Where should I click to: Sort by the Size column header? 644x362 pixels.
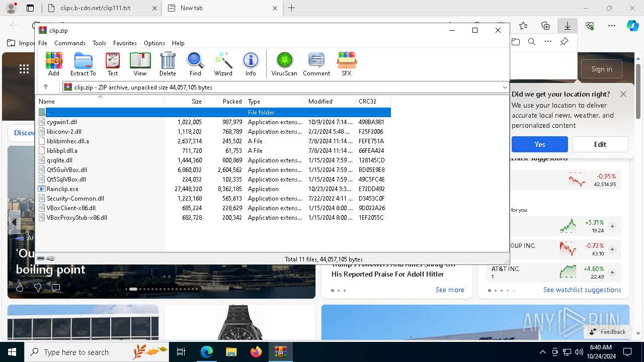point(185,102)
